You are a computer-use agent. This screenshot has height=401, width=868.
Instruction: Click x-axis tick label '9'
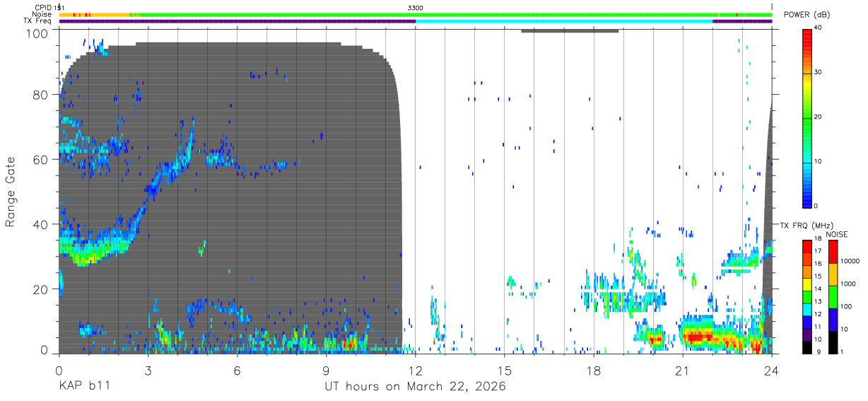326,370
